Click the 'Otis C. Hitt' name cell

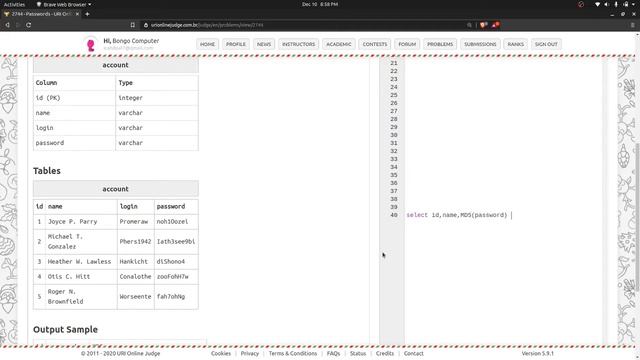(x=81, y=277)
